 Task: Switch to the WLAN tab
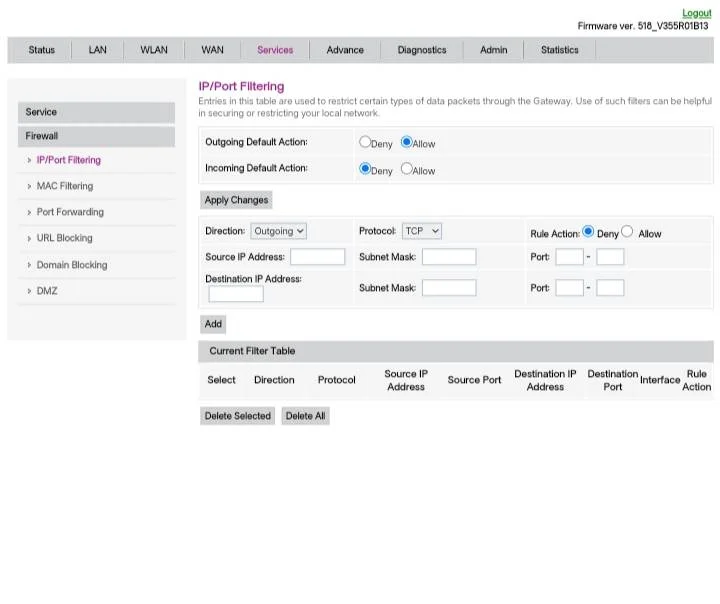tap(154, 50)
